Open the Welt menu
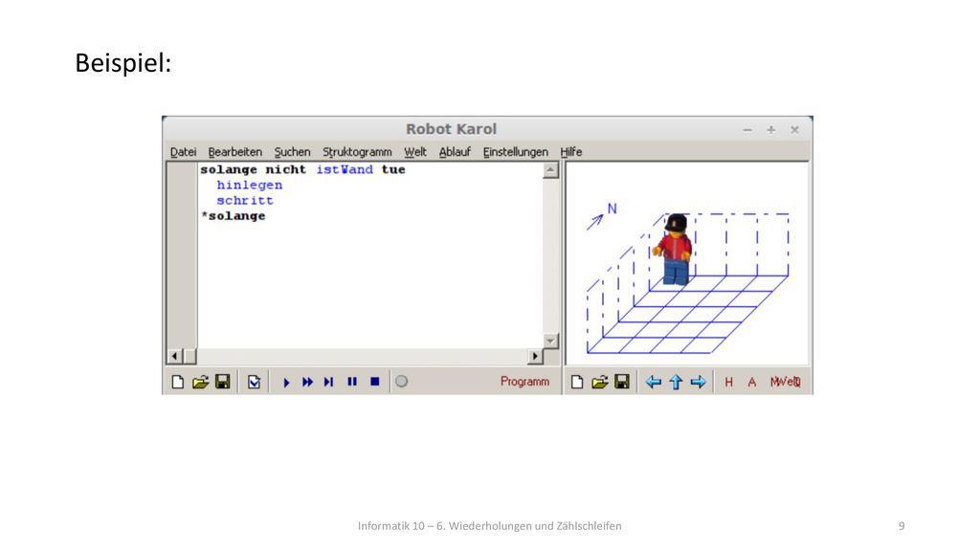The width and height of the screenshot is (980, 551). click(x=415, y=152)
